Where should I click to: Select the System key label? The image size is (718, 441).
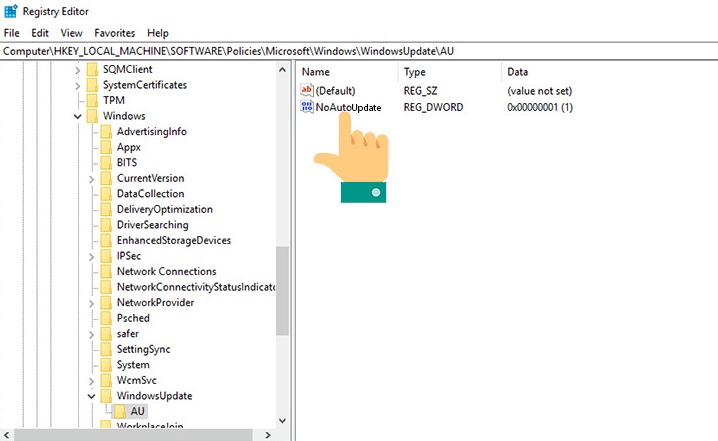click(x=133, y=365)
